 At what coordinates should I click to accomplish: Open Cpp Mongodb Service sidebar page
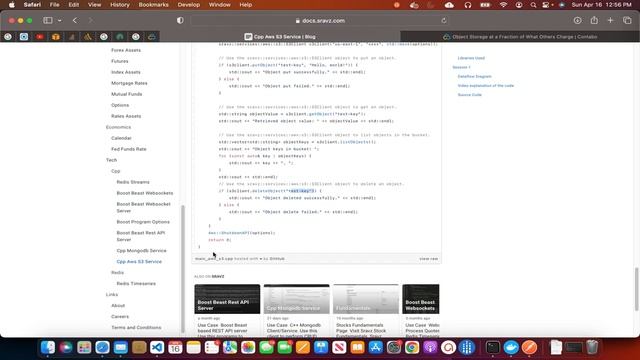point(141,251)
